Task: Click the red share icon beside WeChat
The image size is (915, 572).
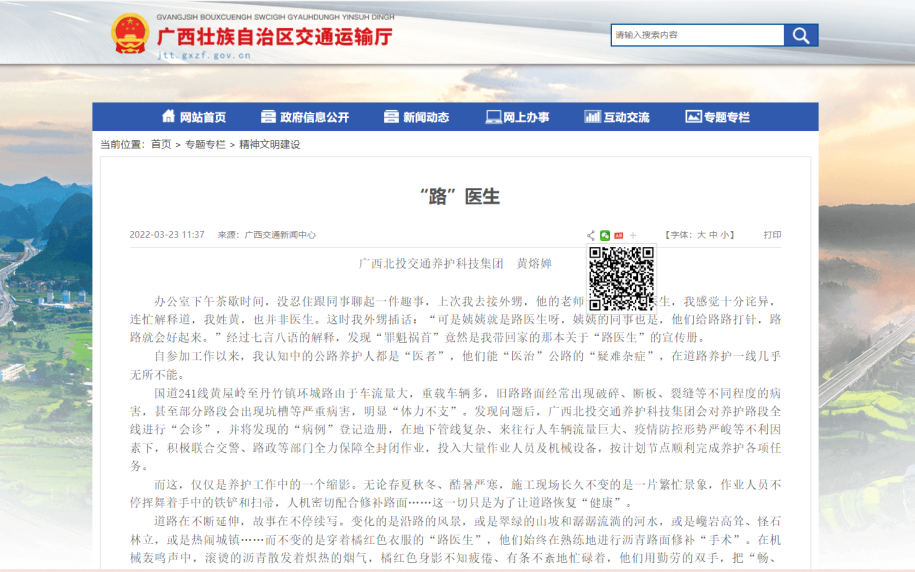Action: (x=619, y=235)
